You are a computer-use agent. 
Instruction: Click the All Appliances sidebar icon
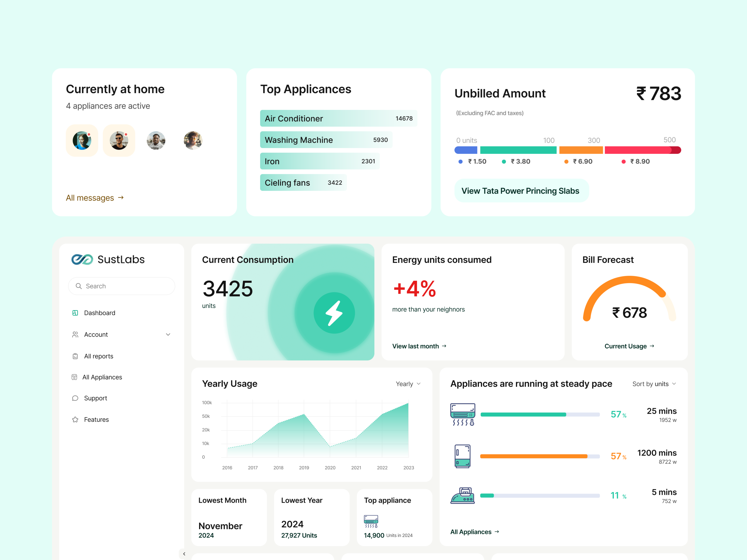[x=74, y=377]
